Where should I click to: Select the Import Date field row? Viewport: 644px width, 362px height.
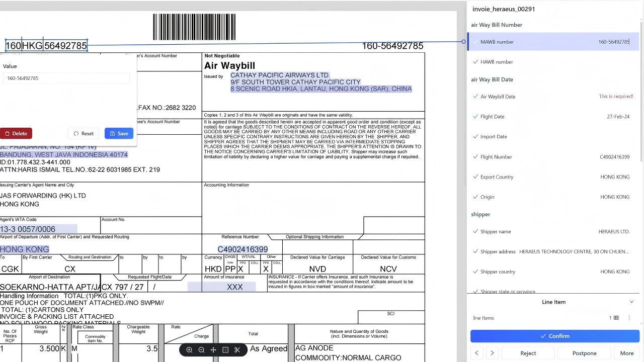click(553, 137)
